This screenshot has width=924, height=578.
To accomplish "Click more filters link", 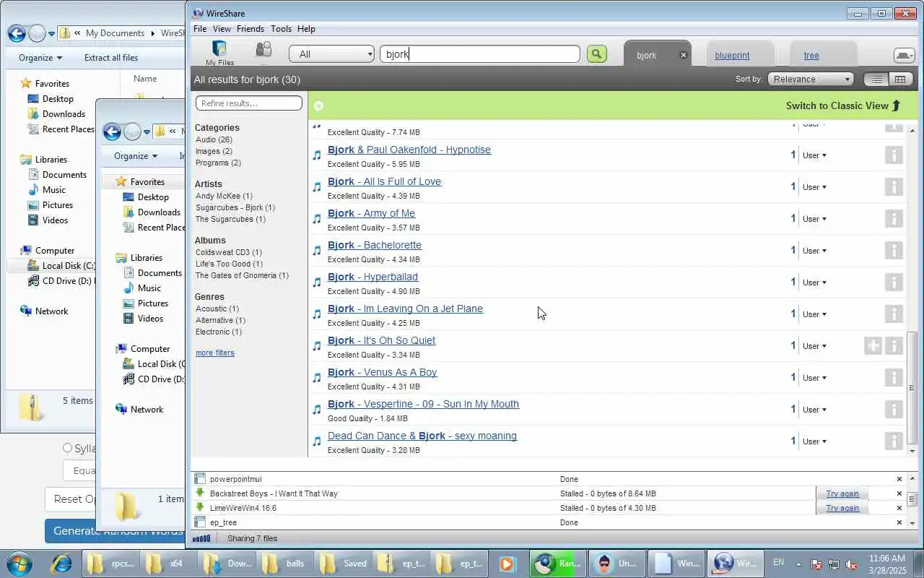I will click(215, 353).
